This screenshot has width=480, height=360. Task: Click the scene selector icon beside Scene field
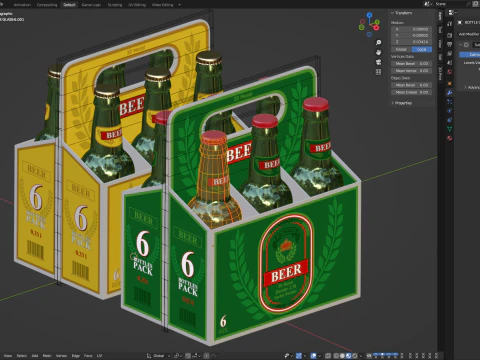tap(428, 4)
